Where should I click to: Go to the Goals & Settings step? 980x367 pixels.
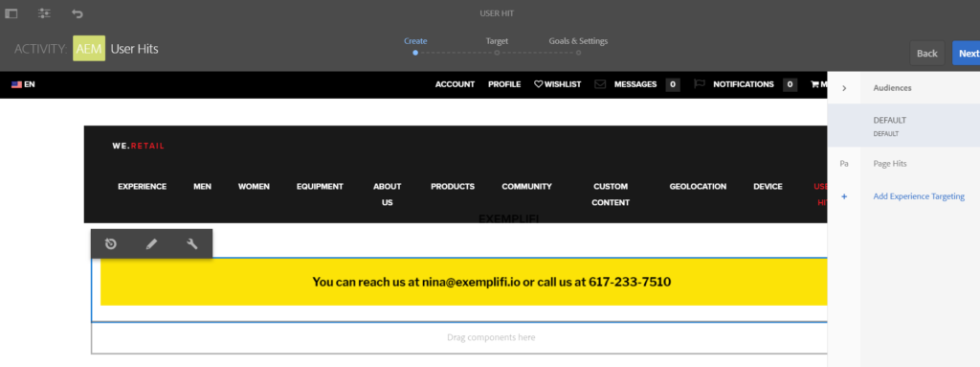tap(578, 41)
